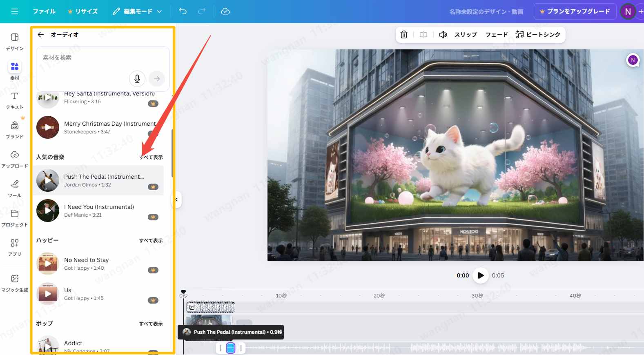Edit the design title 名称未設定のデザイン
Screen dimensions: 644x355
tap(486, 12)
